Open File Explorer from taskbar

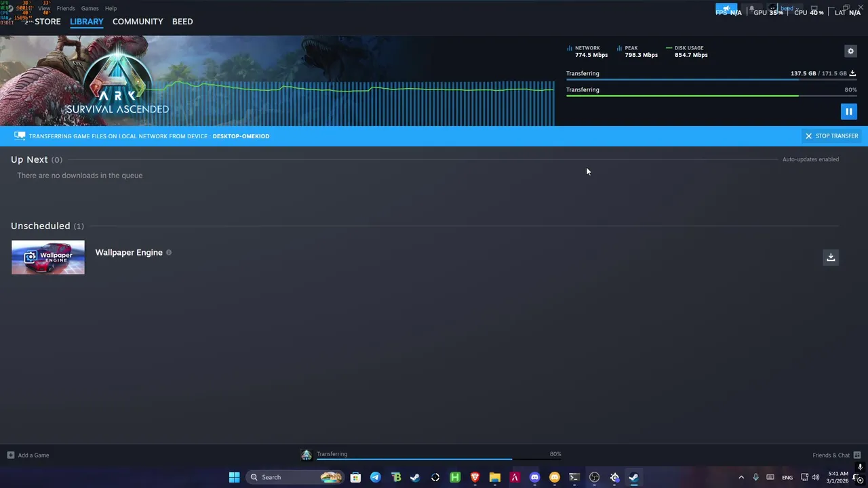[495, 477]
